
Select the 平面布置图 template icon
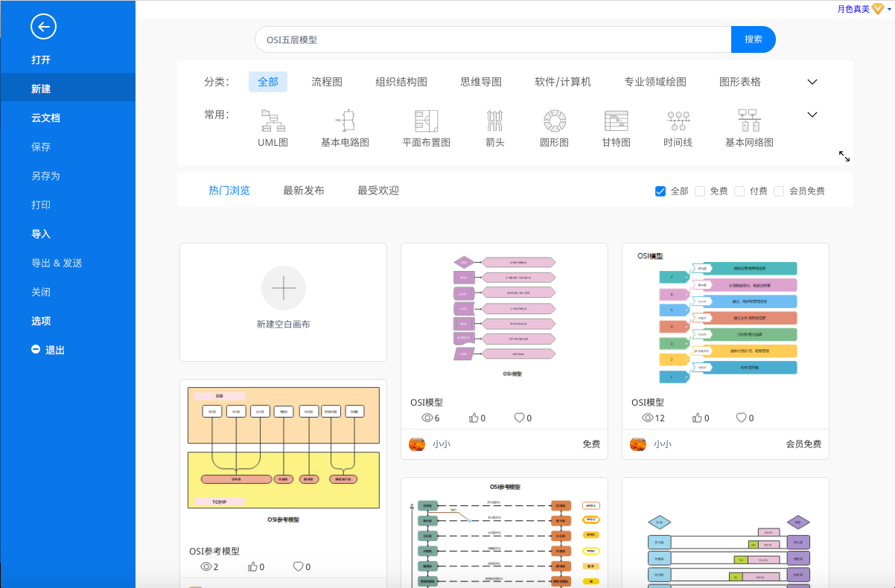[x=426, y=120]
